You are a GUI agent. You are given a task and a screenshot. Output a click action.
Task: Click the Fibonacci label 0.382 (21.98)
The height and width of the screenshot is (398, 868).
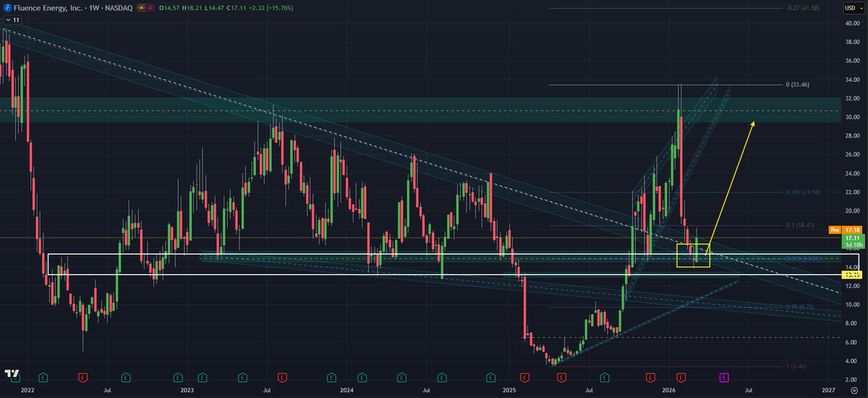pyautogui.click(x=804, y=192)
